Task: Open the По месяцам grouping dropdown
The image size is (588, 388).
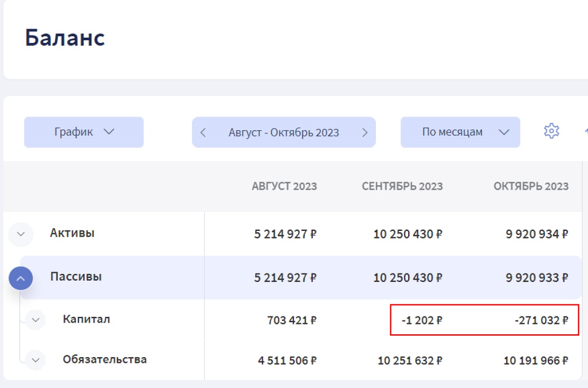Action: [x=460, y=132]
